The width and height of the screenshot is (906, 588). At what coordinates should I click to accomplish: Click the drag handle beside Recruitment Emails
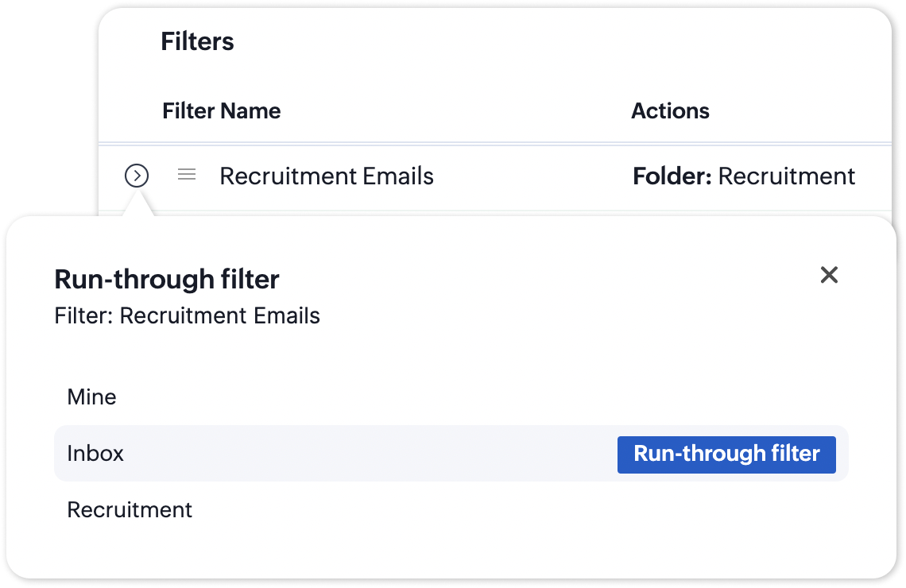(x=187, y=175)
